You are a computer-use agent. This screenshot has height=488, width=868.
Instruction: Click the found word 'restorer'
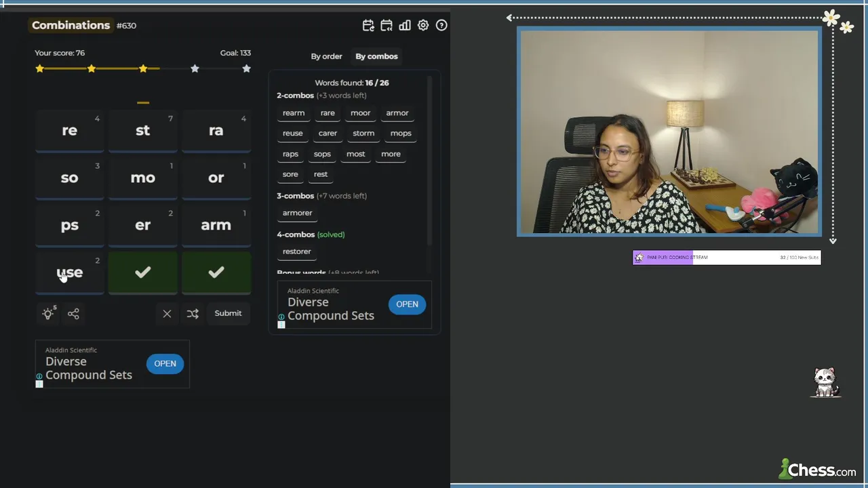click(x=296, y=251)
